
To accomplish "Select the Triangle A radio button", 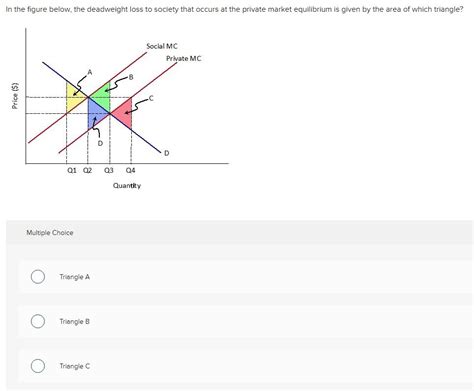I will point(38,277).
